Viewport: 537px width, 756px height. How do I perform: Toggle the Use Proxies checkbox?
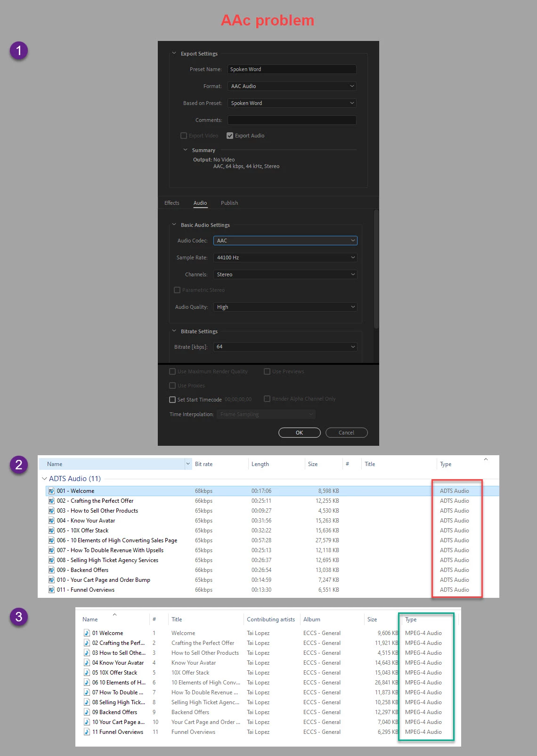coord(172,386)
